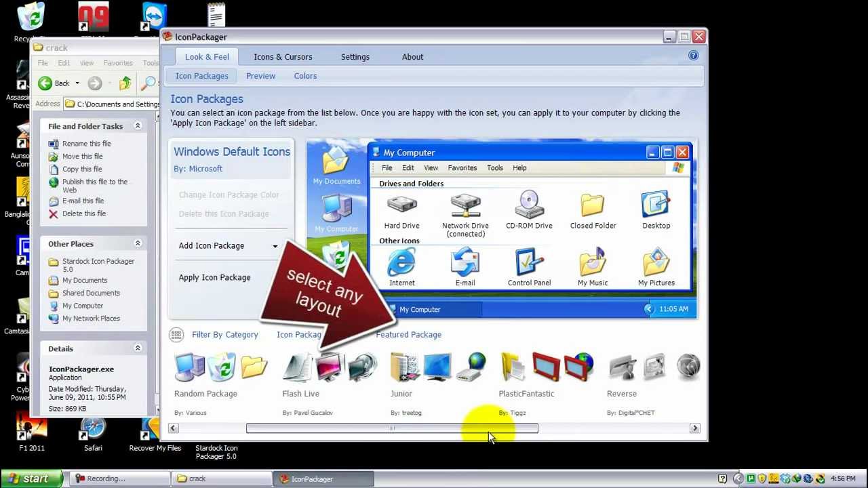The height and width of the screenshot is (488, 868).
Task: Click the Featured Package link
Action: pyautogui.click(x=408, y=334)
